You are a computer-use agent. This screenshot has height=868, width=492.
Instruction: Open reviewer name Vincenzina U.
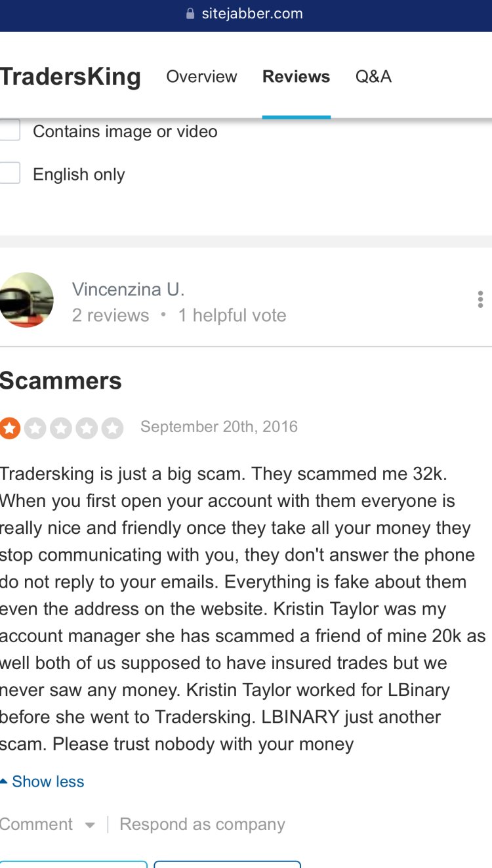tap(128, 289)
